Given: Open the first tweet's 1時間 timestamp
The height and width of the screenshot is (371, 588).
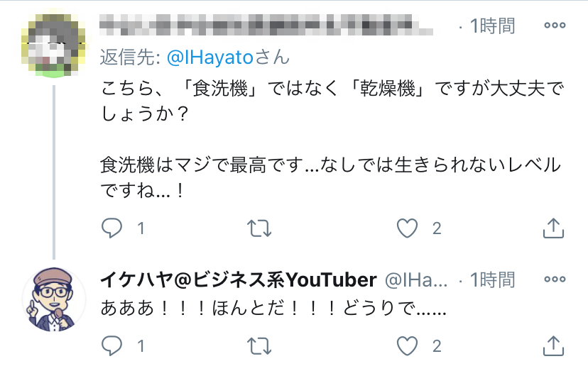Looking at the screenshot, I should tap(491, 26).
